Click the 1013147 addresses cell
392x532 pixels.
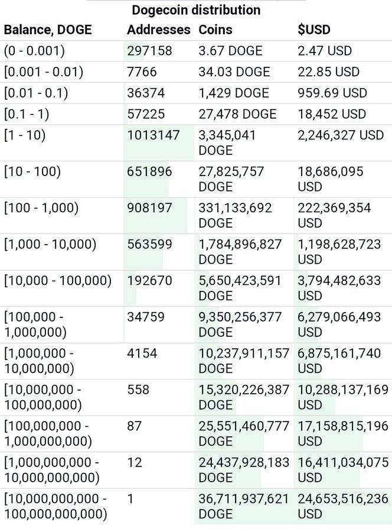click(x=153, y=135)
